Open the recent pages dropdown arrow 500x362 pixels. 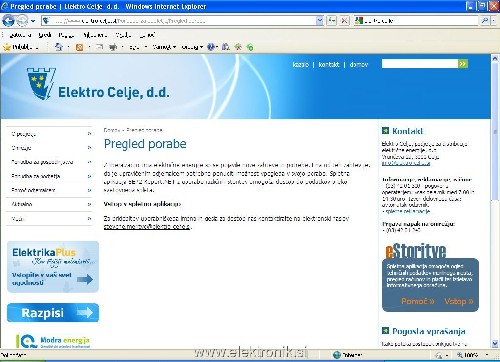[33, 21]
